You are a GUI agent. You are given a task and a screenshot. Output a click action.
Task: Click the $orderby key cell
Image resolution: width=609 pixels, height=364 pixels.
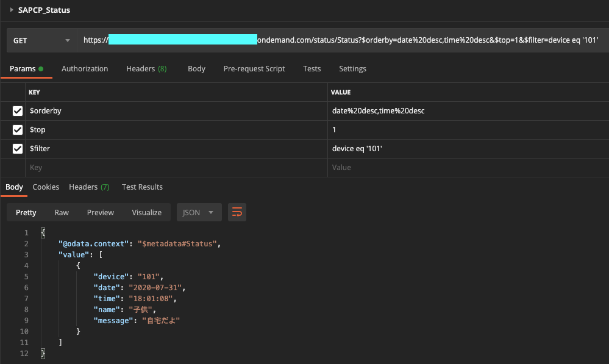point(177,111)
